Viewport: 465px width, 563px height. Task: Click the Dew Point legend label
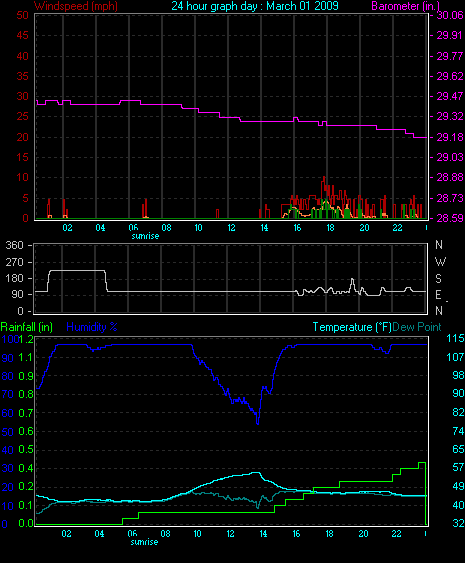tap(417, 327)
